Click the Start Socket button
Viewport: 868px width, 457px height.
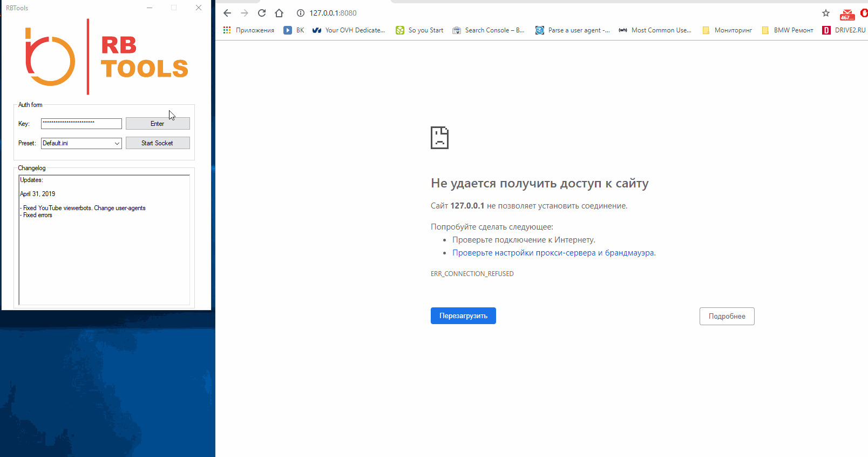point(158,143)
